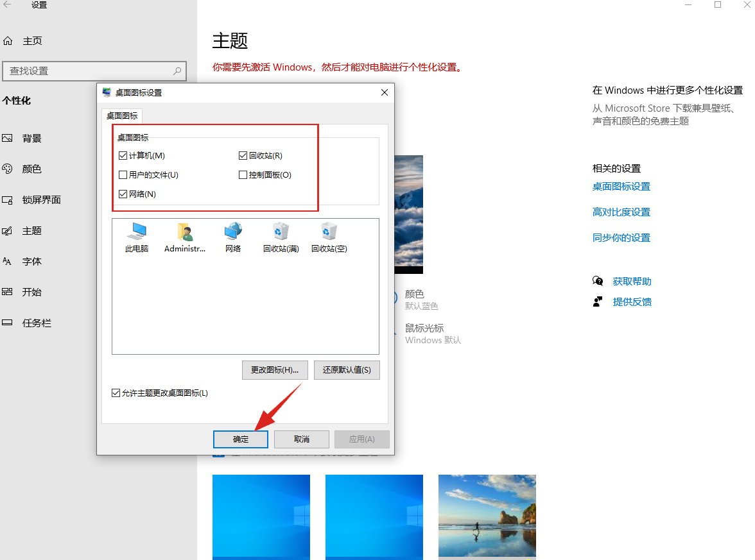Select the 网络 icon in preview list
This screenshot has height=560, width=755.
pos(233,237)
